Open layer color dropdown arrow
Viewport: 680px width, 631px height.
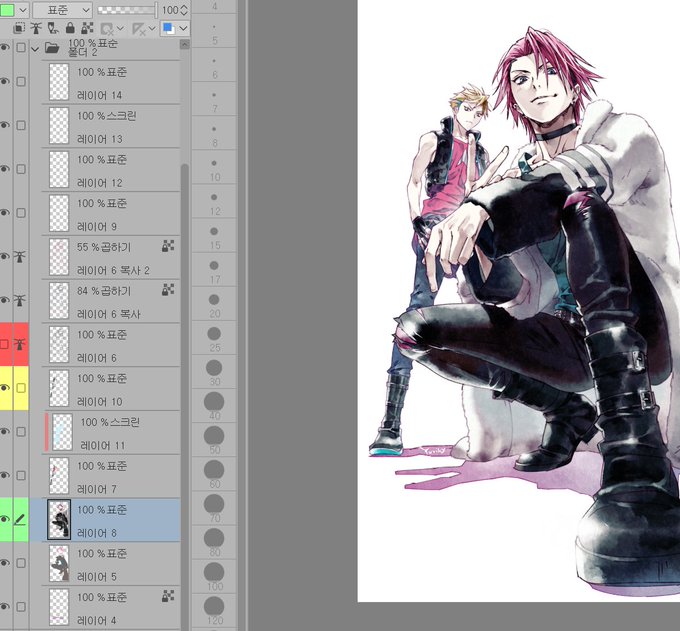tap(183, 29)
